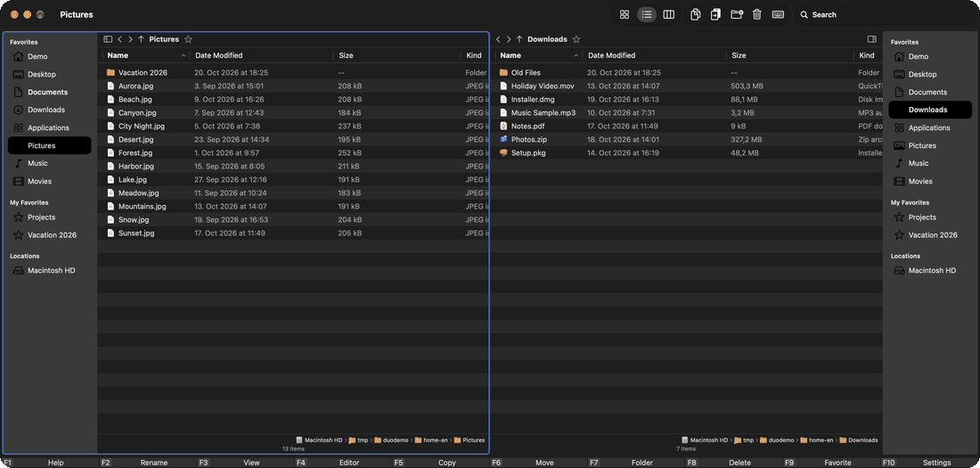Image resolution: width=980 pixels, height=468 pixels.
Task: Go to parent folder of Downloads
Action: click(519, 39)
